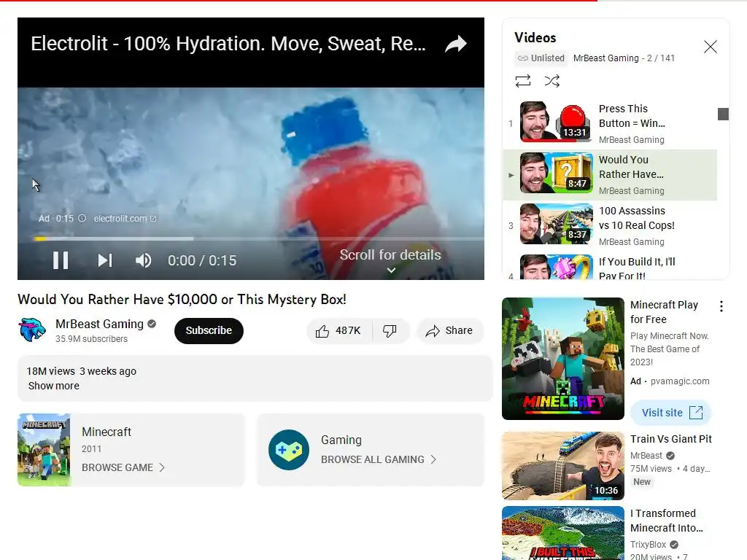Click Visit site button

671,413
